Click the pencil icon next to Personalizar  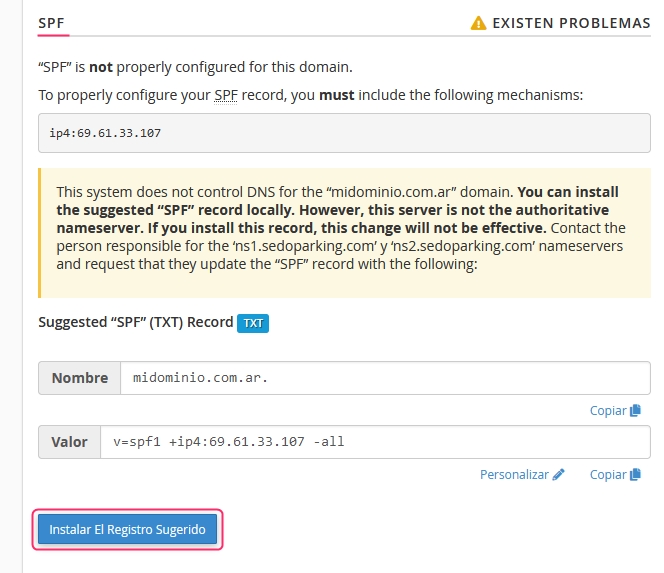point(559,474)
